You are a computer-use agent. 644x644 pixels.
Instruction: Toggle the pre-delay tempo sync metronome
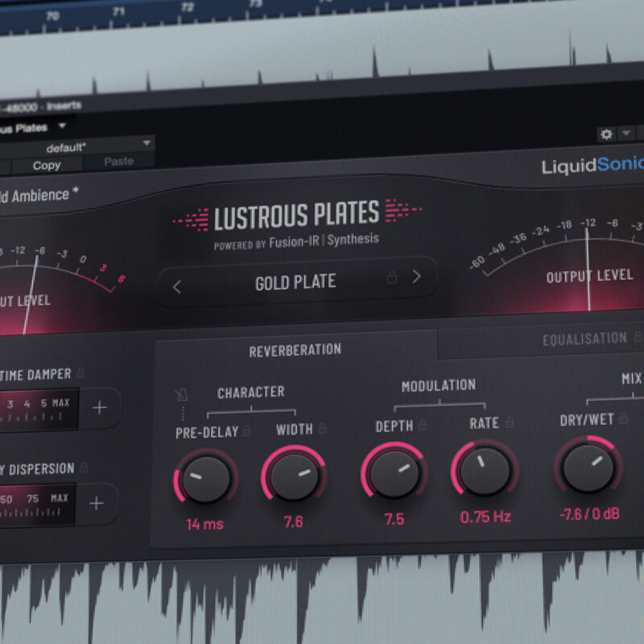coord(181,395)
